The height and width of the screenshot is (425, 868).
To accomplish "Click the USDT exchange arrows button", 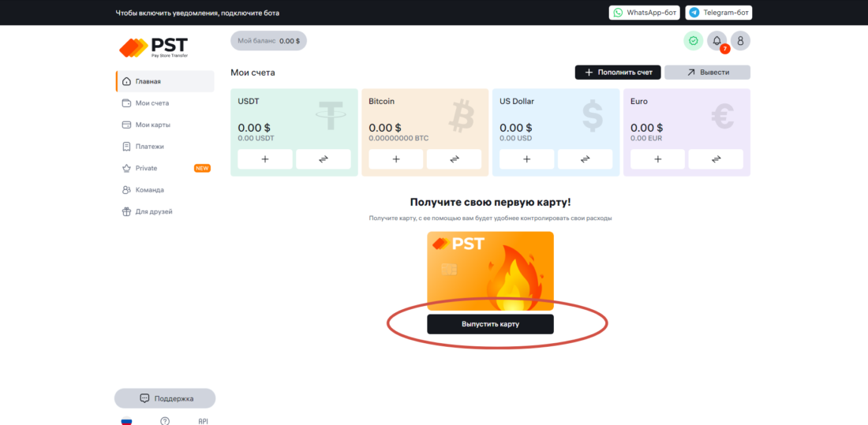I will coord(324,158).
